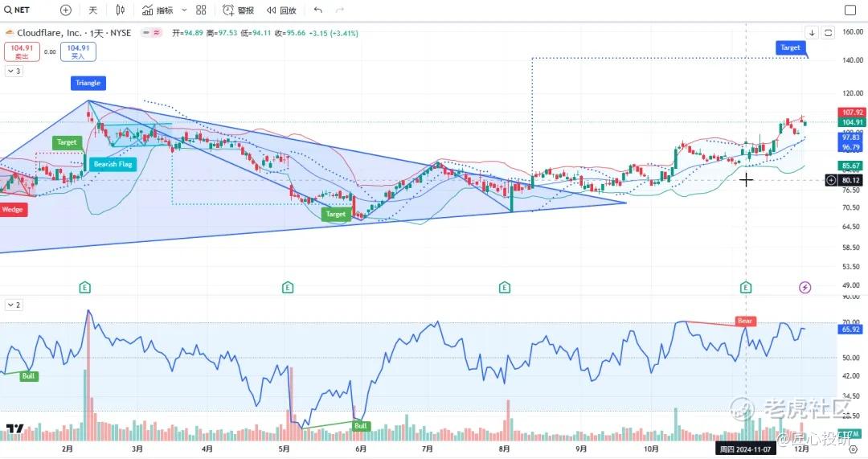This screenshot has height=459, width=868.
Task: Click the 周四 2024-11-07 date label
Action: pos(745,449)
